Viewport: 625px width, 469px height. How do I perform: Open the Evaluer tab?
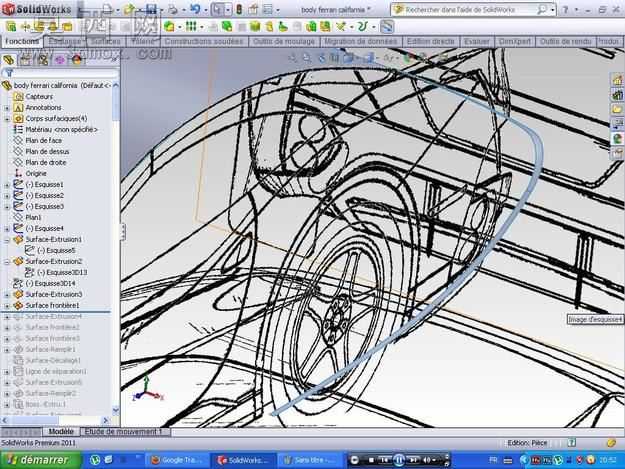point(476,41)
